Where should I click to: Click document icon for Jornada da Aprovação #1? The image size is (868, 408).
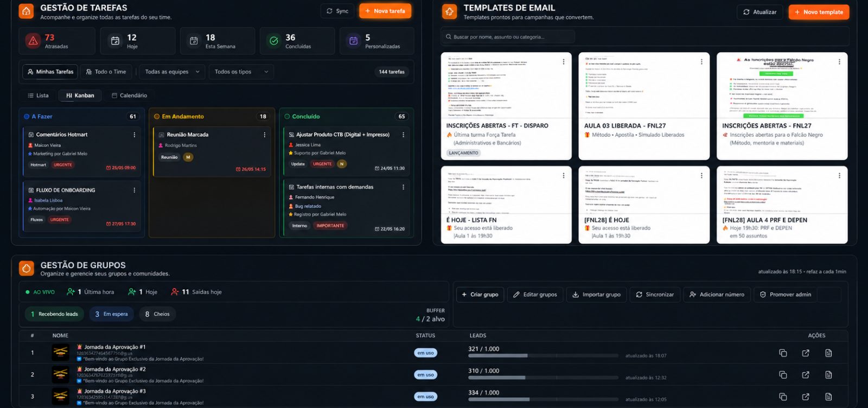coord(828,353)
